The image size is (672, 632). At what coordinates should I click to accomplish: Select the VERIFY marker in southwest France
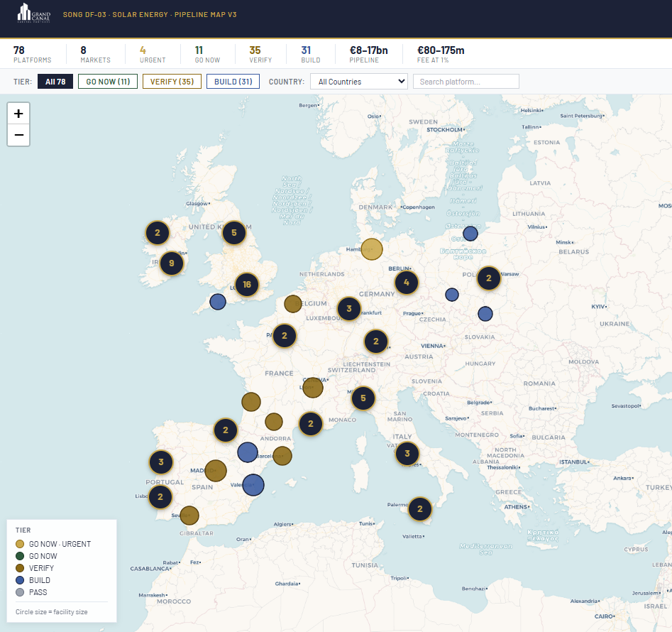click(x=251, y=402)
